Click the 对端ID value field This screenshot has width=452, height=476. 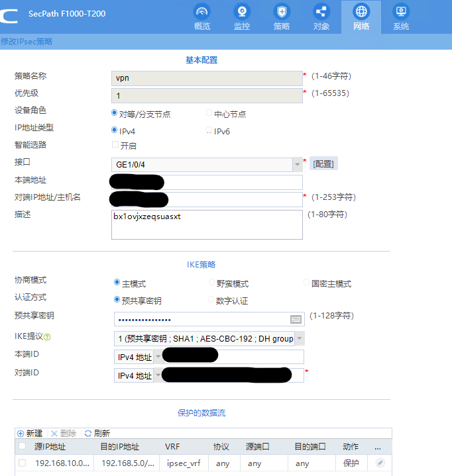[233, 375]
